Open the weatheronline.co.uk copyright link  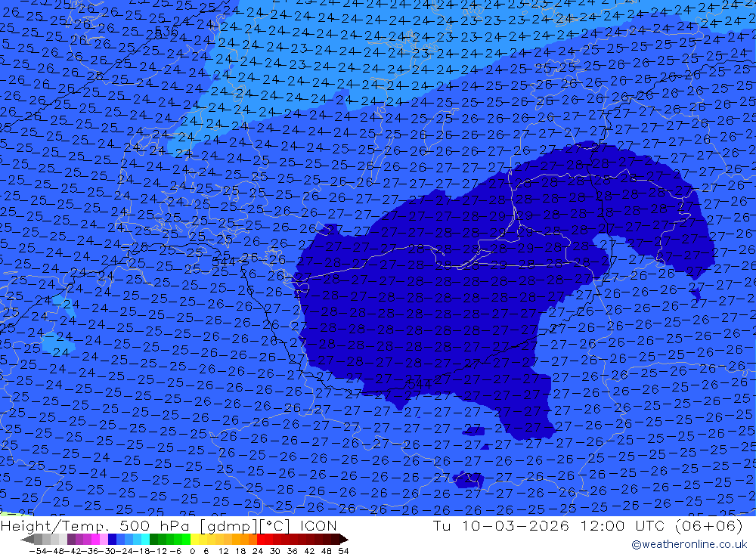pyautogui.click(x=689, y=544)
